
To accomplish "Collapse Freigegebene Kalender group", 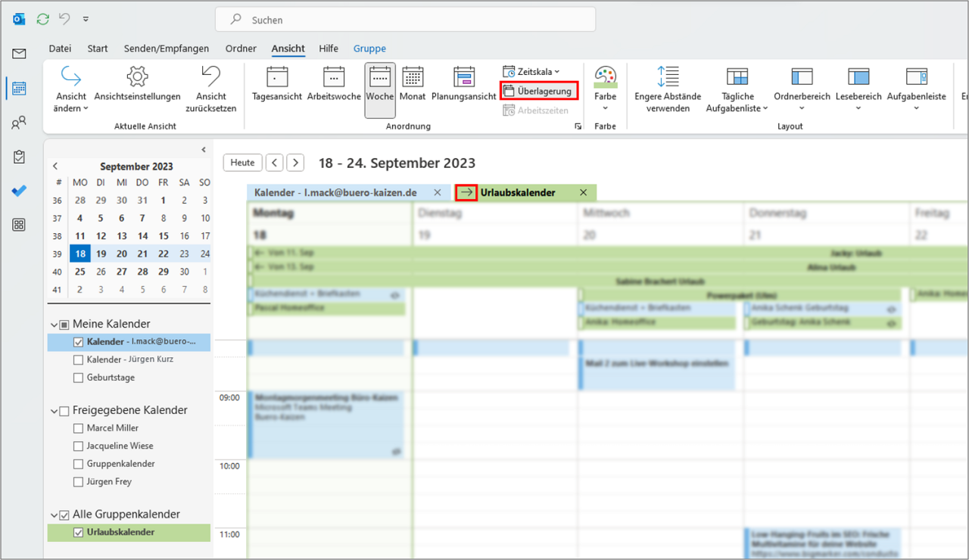I will pyautogui.click(x=55, y=411).
